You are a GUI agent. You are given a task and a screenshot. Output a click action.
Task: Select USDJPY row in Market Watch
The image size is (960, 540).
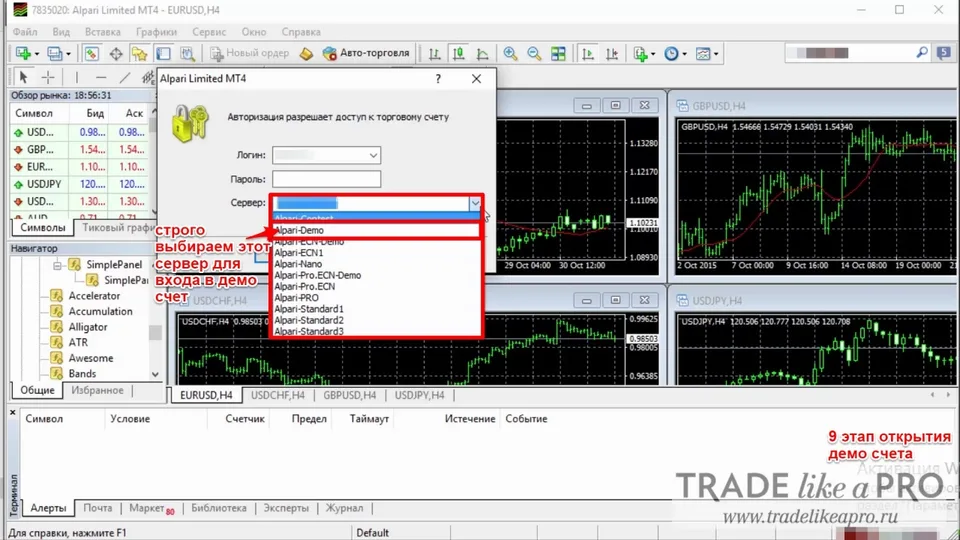point(80,184)
